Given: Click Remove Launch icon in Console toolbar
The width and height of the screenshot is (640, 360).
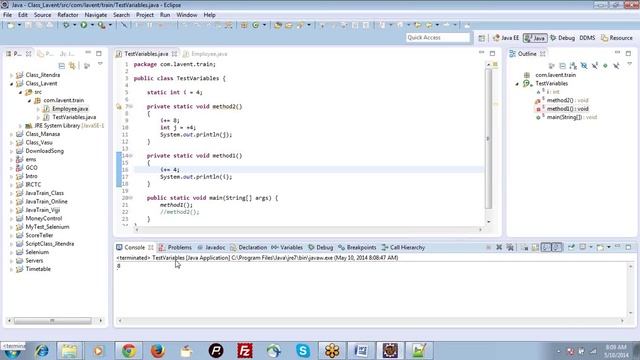Looking at the screenshot, I should click(499, 247).
